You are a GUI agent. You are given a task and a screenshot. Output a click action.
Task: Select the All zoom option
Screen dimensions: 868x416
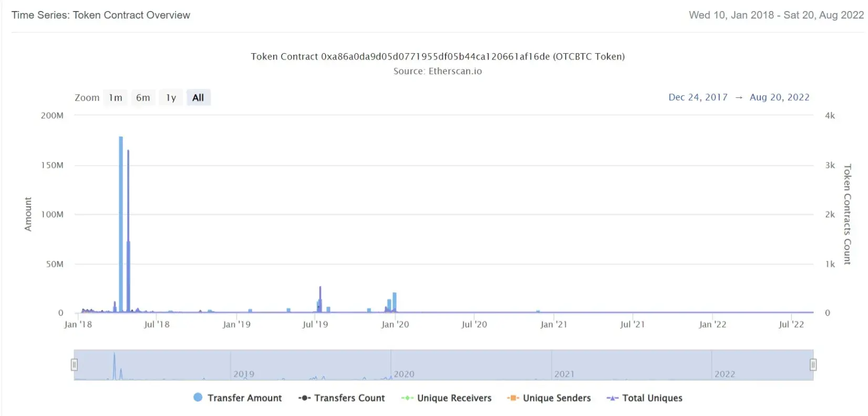click(x=198, y=98)
